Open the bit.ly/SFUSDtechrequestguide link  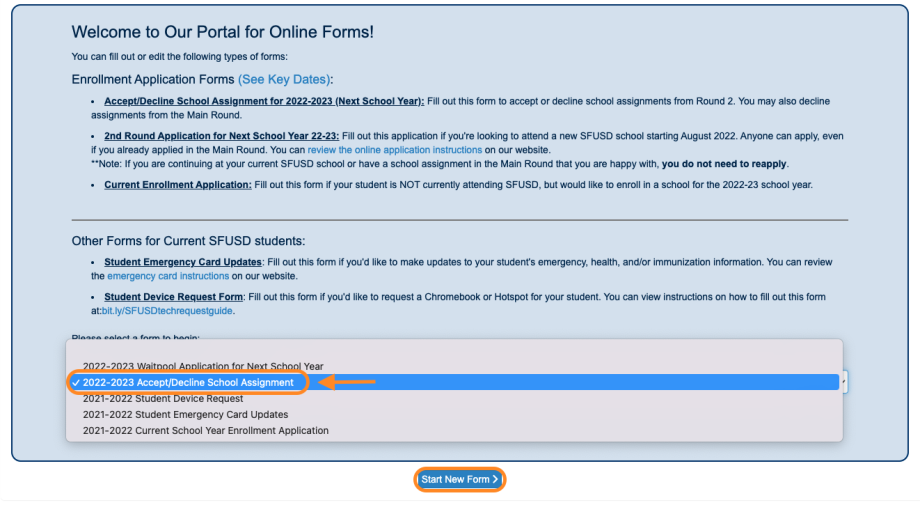168,311
